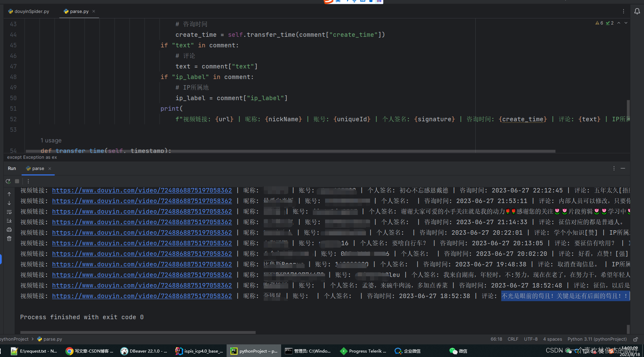Open the IDE notifications bell
Viewport: 644px width, 357px height.
click(x=637, y=11)
